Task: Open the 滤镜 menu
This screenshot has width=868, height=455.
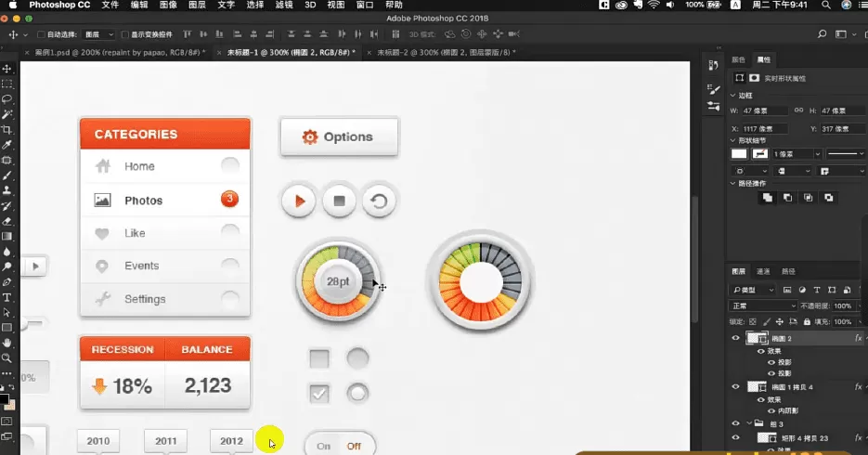Action: (x=283, y=6)
